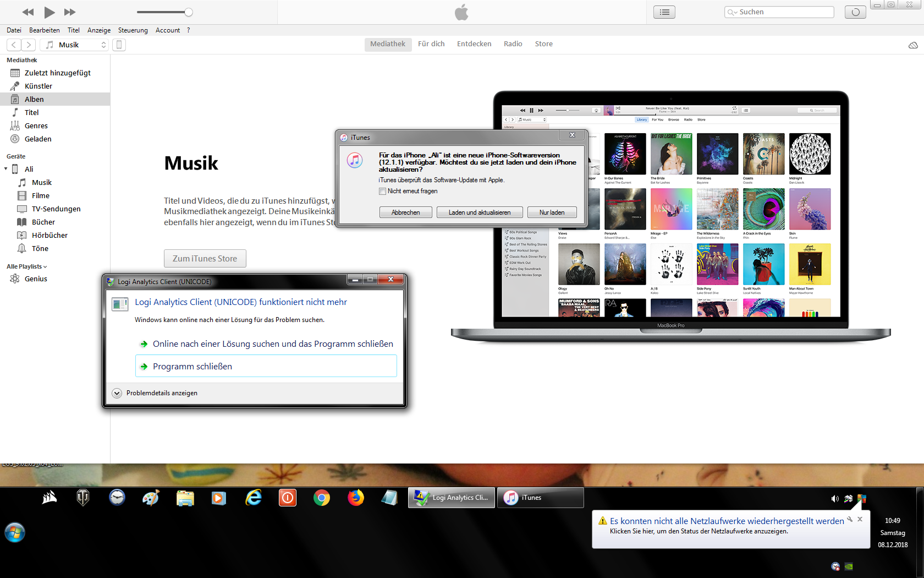924x578 pixels.
Task: Open Hörbücher under the Ali device
Action: (x=55, y=235)
